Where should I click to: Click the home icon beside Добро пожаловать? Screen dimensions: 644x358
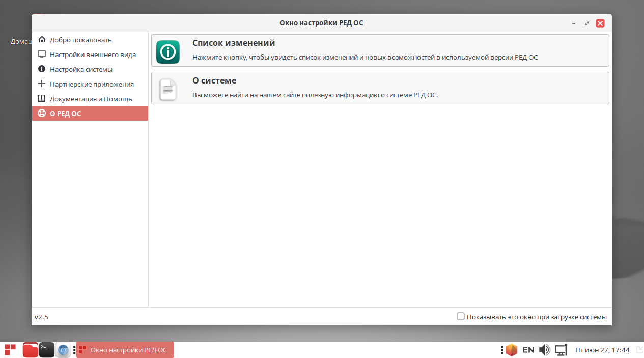click(42, 40)
